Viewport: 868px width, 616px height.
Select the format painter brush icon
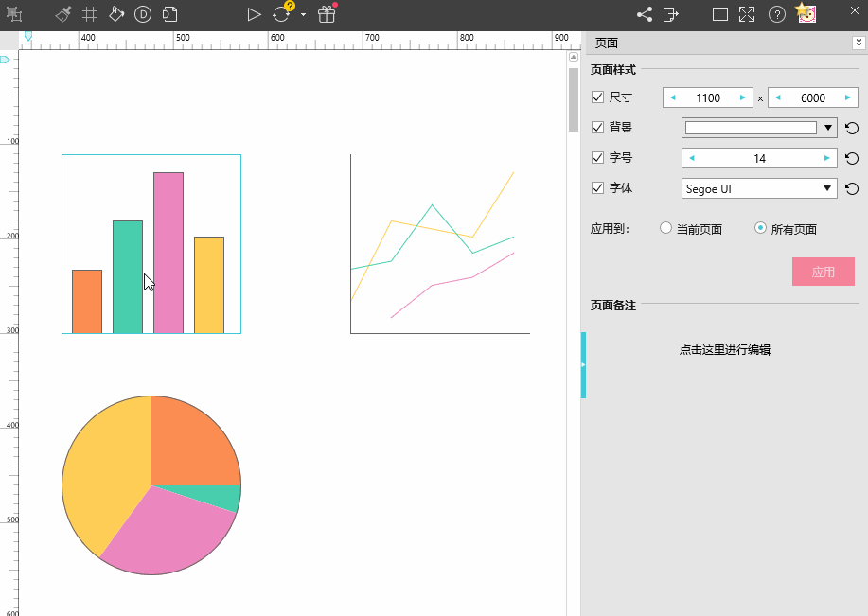[63, 14]
